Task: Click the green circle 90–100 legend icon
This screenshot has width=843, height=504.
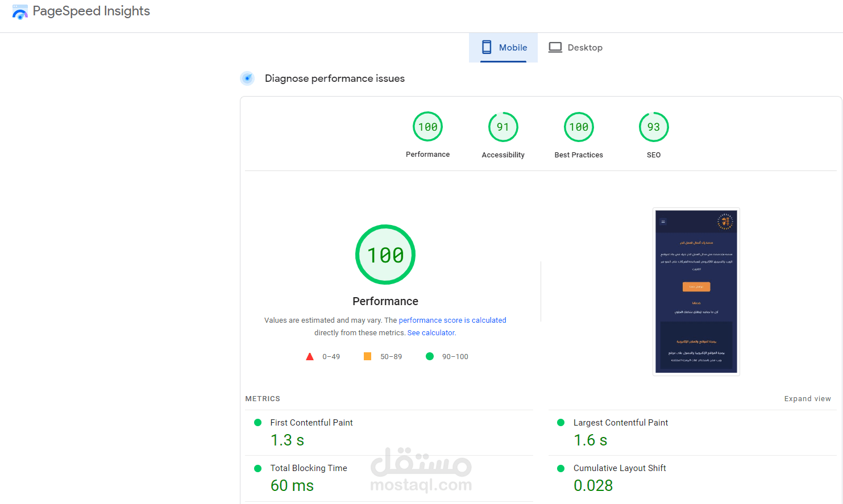Action: click(x=430, y=356)
